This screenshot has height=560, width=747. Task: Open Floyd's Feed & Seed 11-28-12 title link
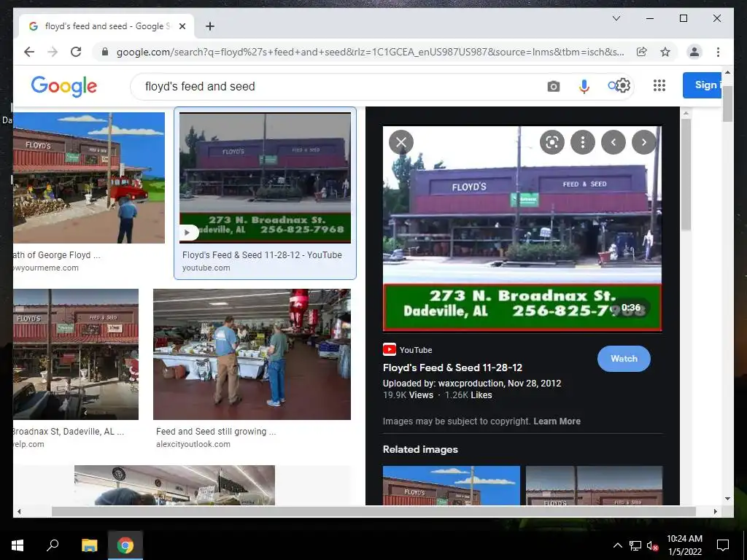point(452,367)
